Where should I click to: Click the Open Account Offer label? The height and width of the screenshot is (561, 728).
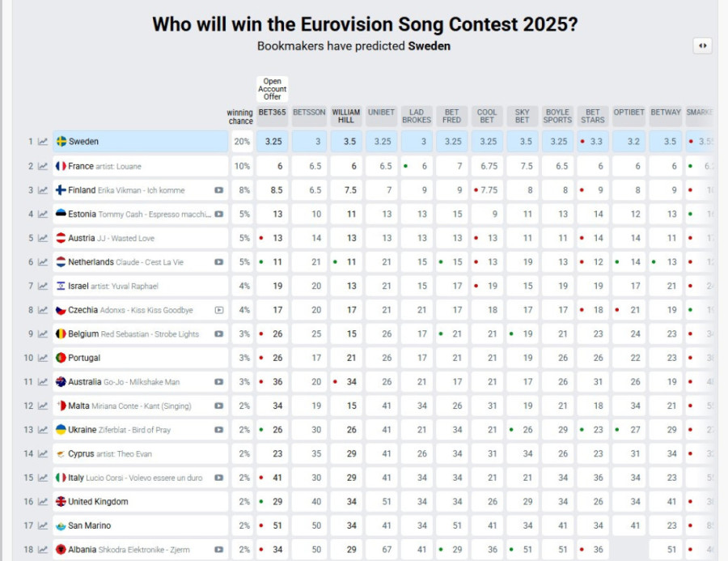click(273, 90)
